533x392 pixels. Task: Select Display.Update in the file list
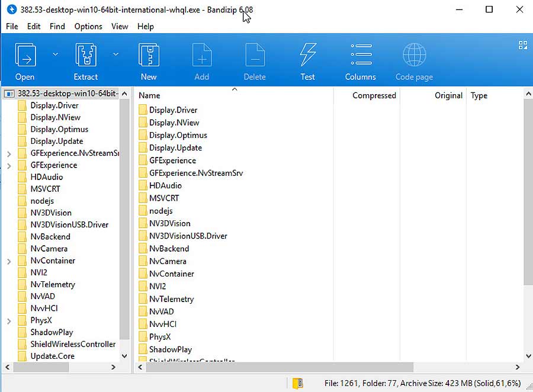175,147
